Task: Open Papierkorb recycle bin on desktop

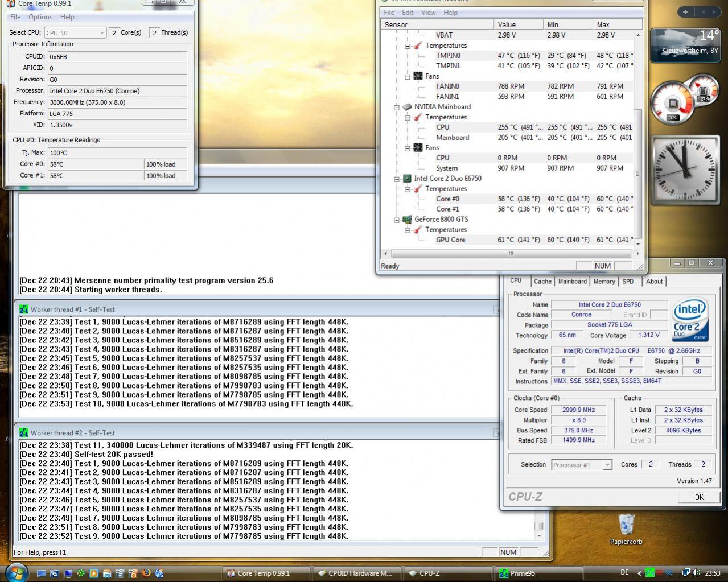Action: [x=626, y=529]
